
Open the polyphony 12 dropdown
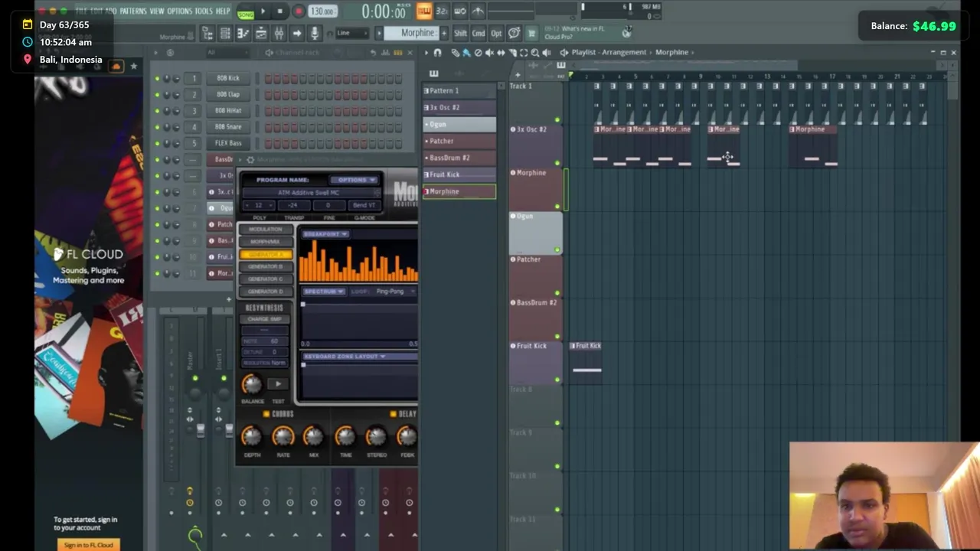[259, 205]
